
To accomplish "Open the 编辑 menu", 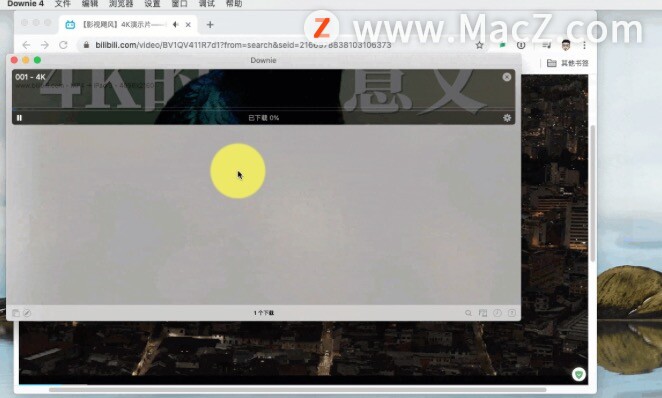I will [x=90, y=4].
